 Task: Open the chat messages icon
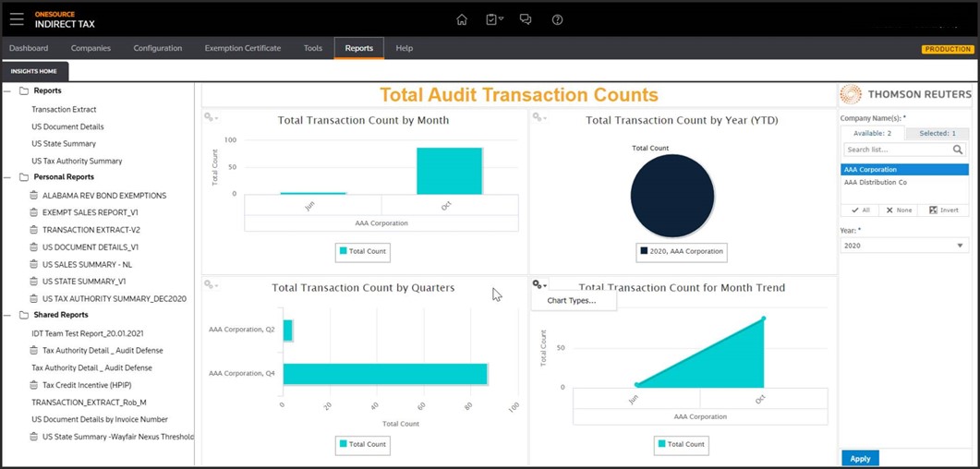coord(526,19)
